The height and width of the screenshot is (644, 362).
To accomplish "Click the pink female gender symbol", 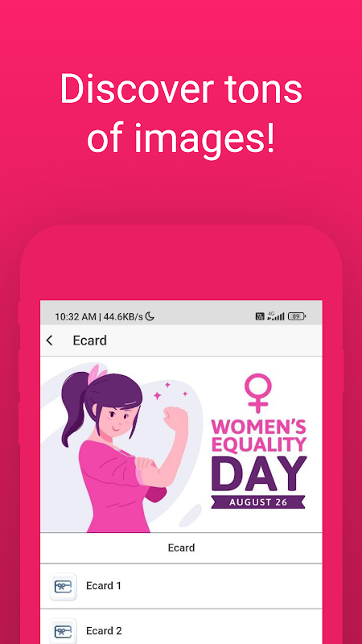I will [257, 393].
